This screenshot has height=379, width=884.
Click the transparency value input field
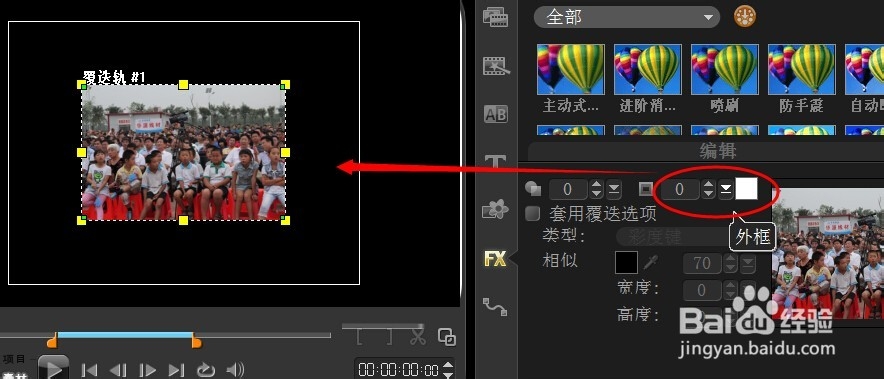569,190
